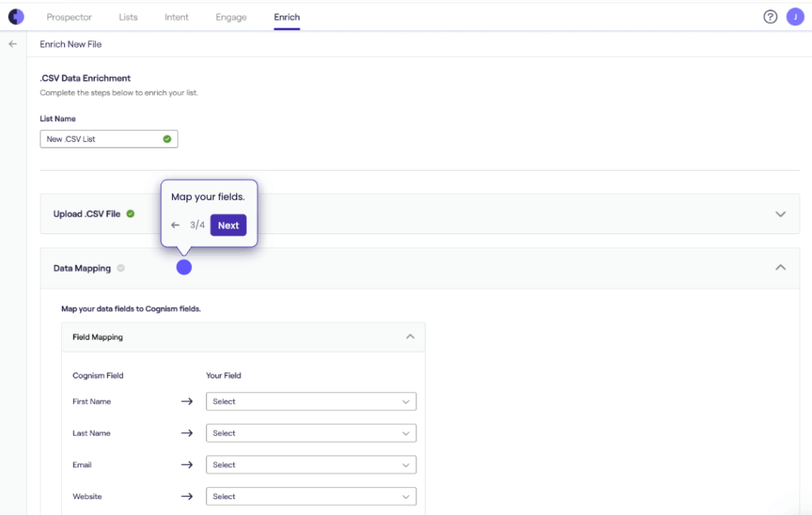This screenshot has height=515, width=812.
Task: Collapse the Field Mapping panel
Action: pyautogui.click(x=410, y=336)
